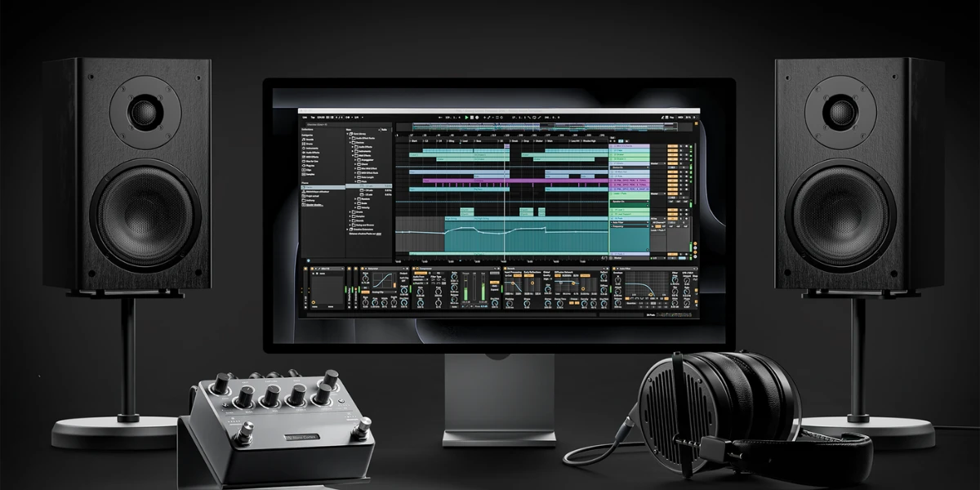Open the Max for Live category
The height and width of the screenshot is (490, 980).
point(310,161)
